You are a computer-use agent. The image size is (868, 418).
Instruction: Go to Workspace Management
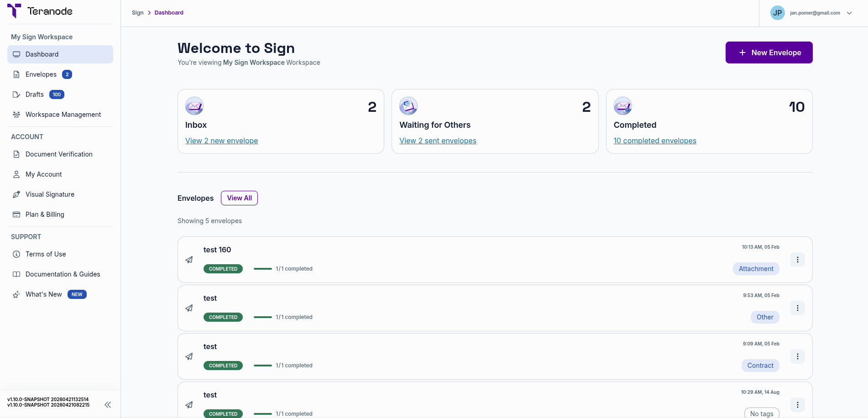(60, 115)
